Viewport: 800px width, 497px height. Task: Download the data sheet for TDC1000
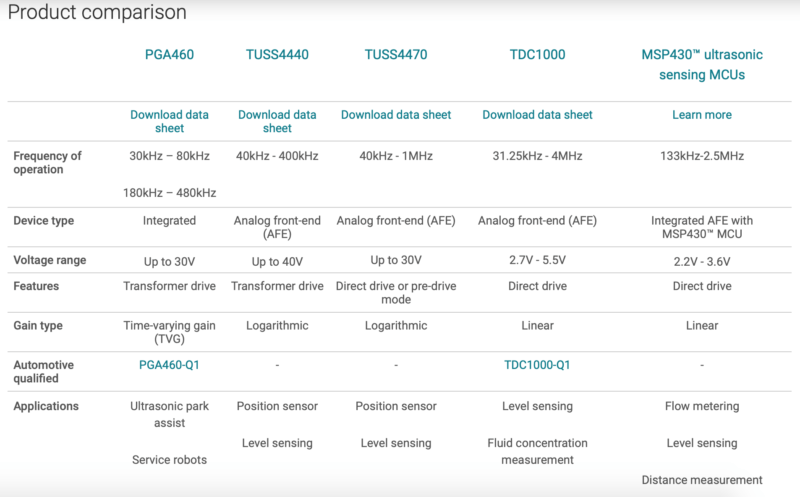[537, 115]
